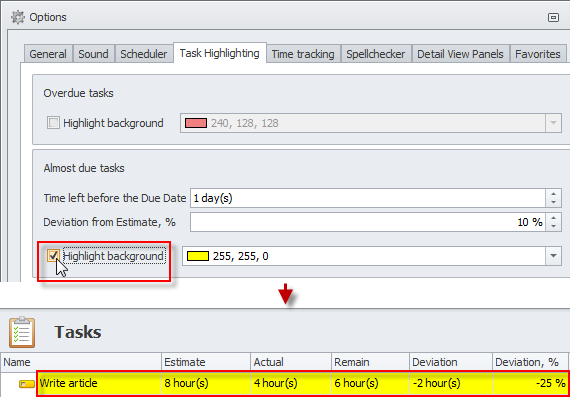Open the Spellchecker tab
The width and height of the screenshot is (570, 397).
(376, 54)
